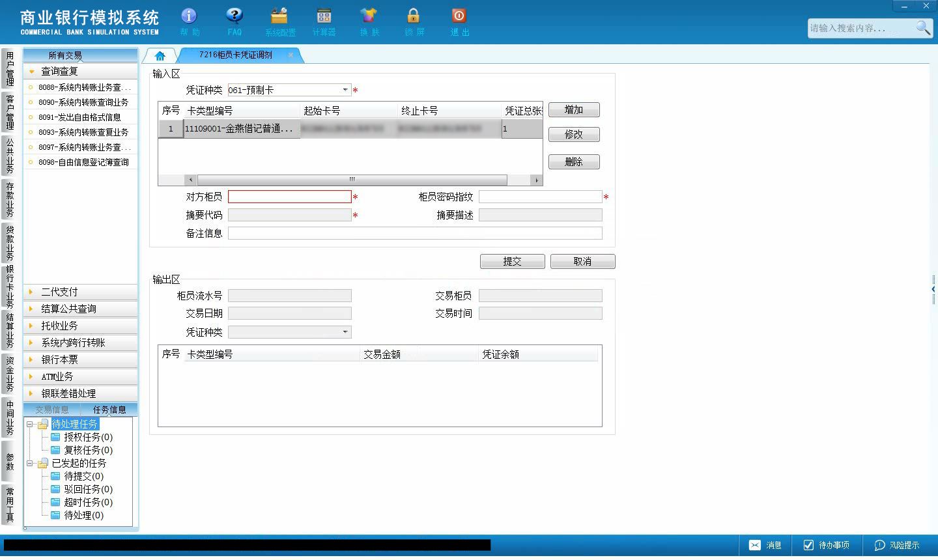Open the 消息 message icon in status bar
Image resolution: width=938 pixels, height=560 pixels.
765,545
